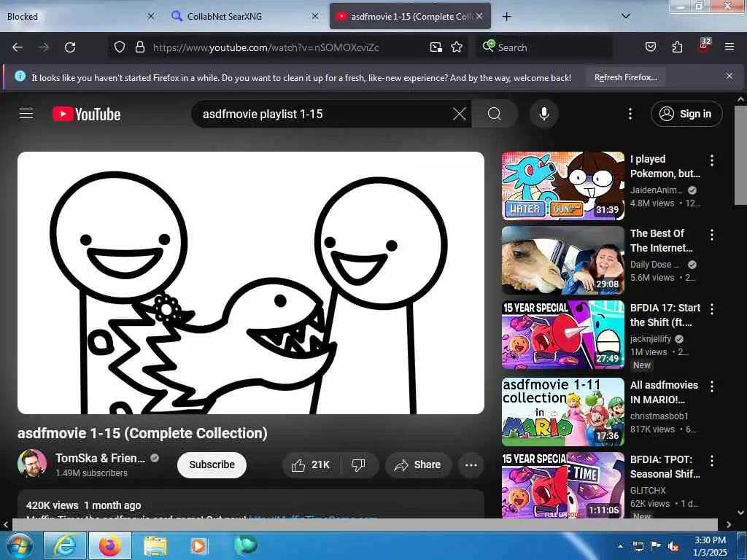This screenshot has height=560, width=747.
Task: Search with your voice microphone button
Action: tap(543, 114)
